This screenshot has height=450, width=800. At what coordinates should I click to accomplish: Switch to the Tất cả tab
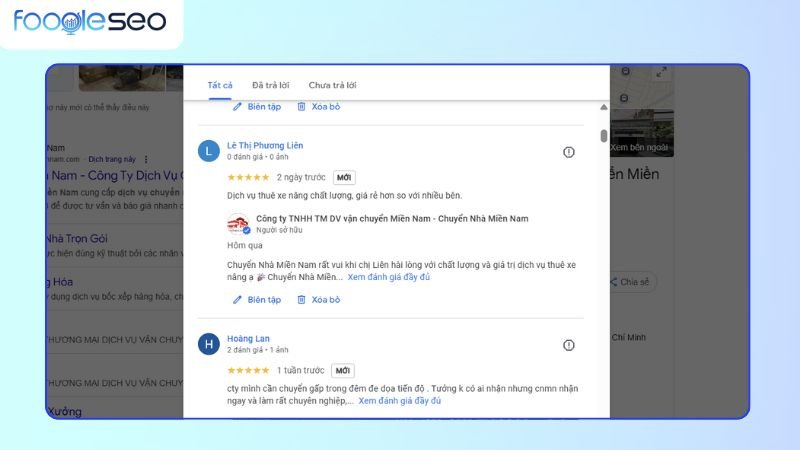point(220,85)
